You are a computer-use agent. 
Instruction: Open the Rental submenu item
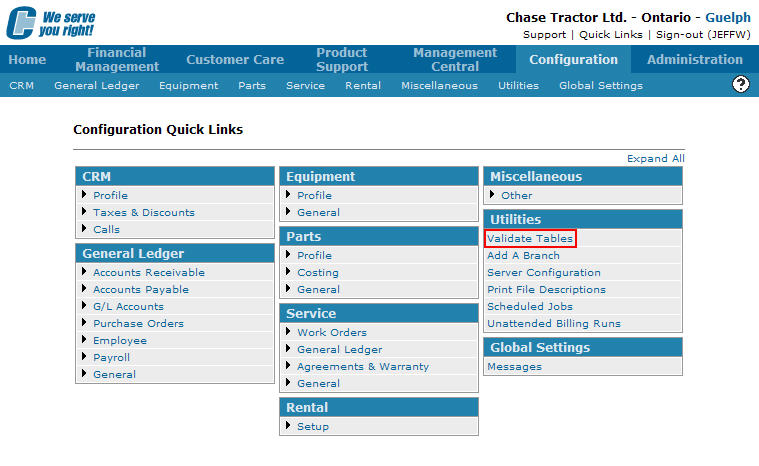363,86
